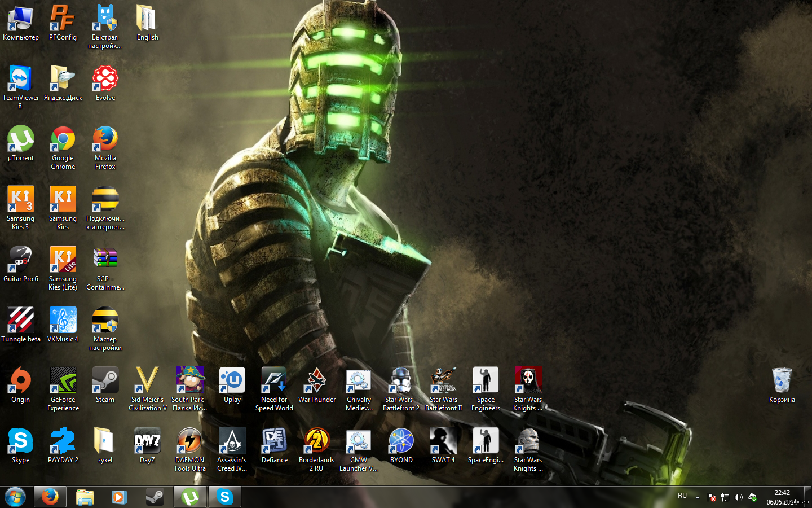Select the VKMusic 4 icon
This screenshot has width=812, height=508.
tap(63, 325)
